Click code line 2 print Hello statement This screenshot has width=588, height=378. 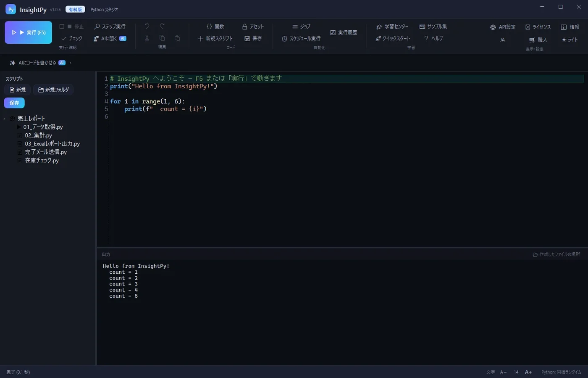164,86
